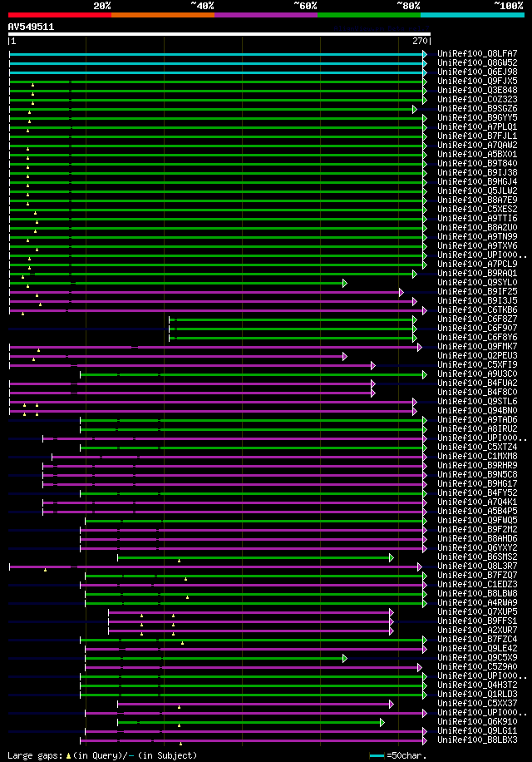The width and height of the screenshot is (532, 762).
Task: Click the arrowhead ending the B9RAQ1 bar
Action: point(415,274)
